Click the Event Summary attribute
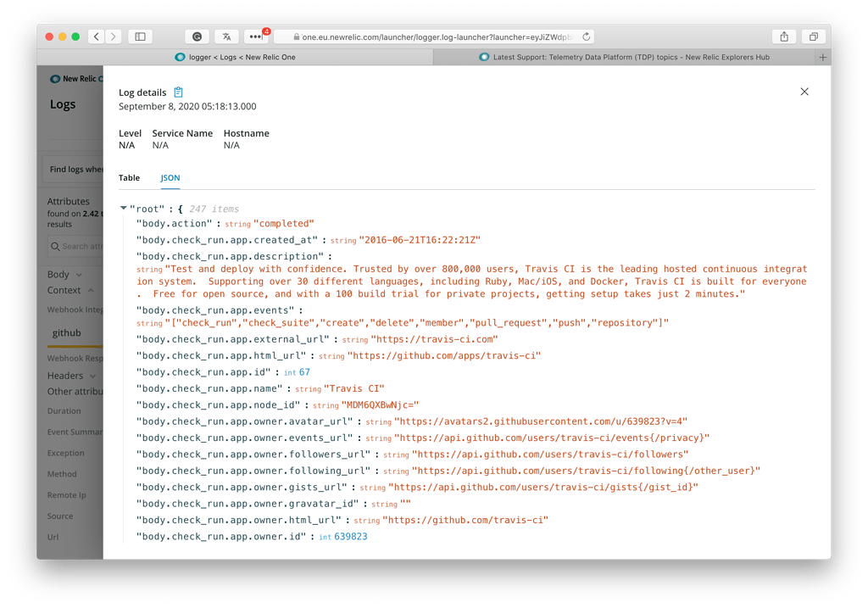This screenshot has width=868, height=608. click(x=75, y=432)
